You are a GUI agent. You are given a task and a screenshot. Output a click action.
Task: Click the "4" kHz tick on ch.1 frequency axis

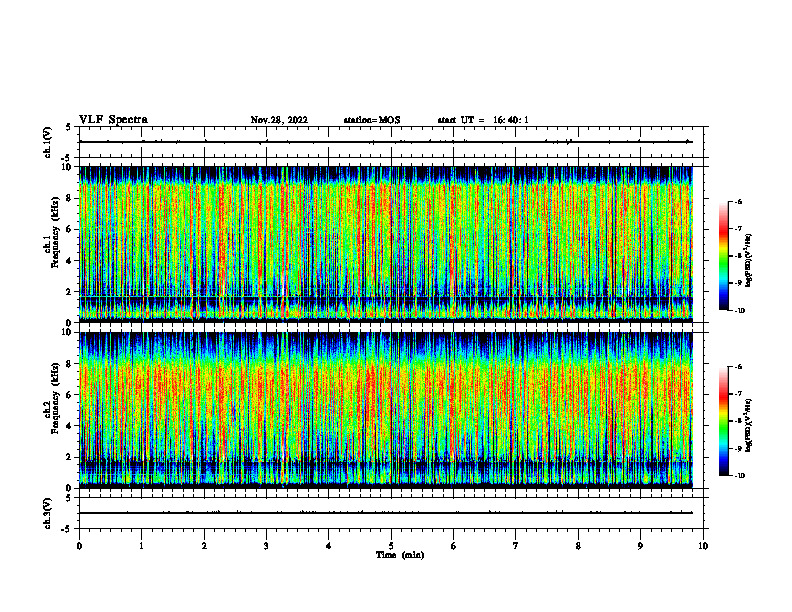[70, 261]
